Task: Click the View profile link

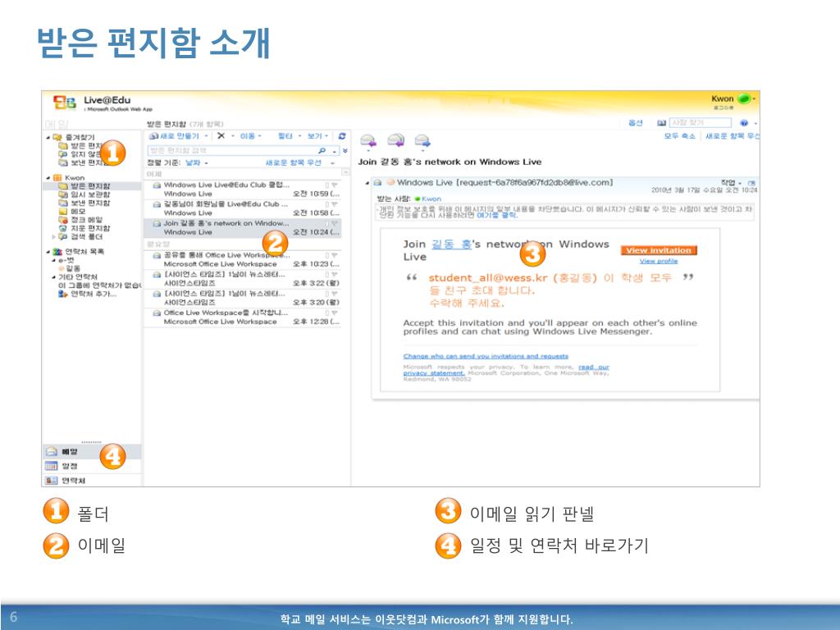Action: [x=659, y=261]
